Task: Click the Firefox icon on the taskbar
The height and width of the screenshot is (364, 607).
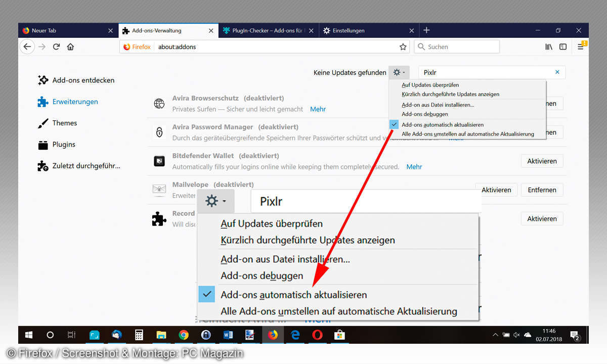Action: [273, 335]
